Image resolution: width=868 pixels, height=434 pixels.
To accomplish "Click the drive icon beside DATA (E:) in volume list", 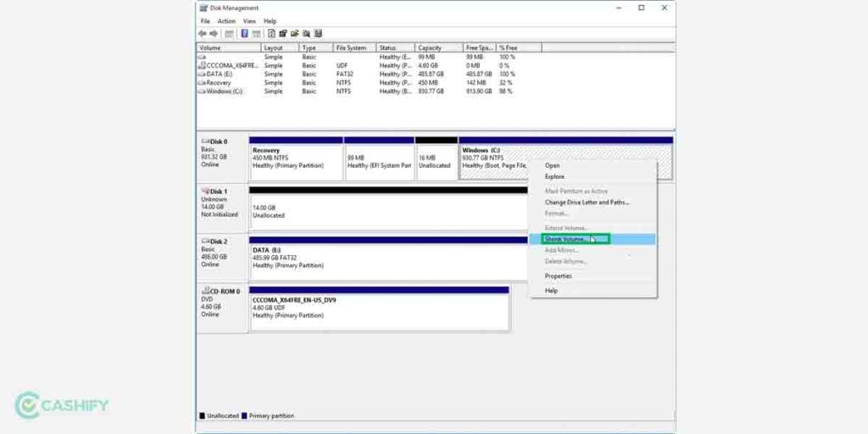I will [x=202, y=74].
